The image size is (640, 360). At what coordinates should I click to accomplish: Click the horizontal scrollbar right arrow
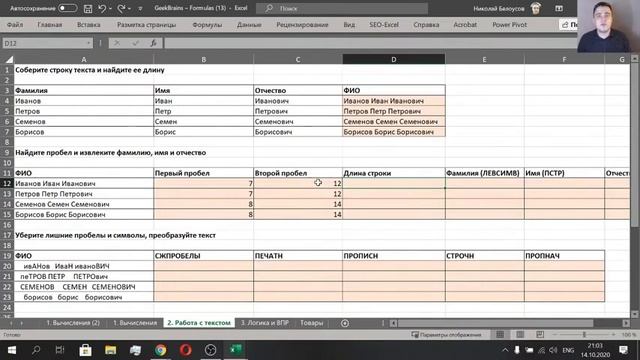coord(626,323)
